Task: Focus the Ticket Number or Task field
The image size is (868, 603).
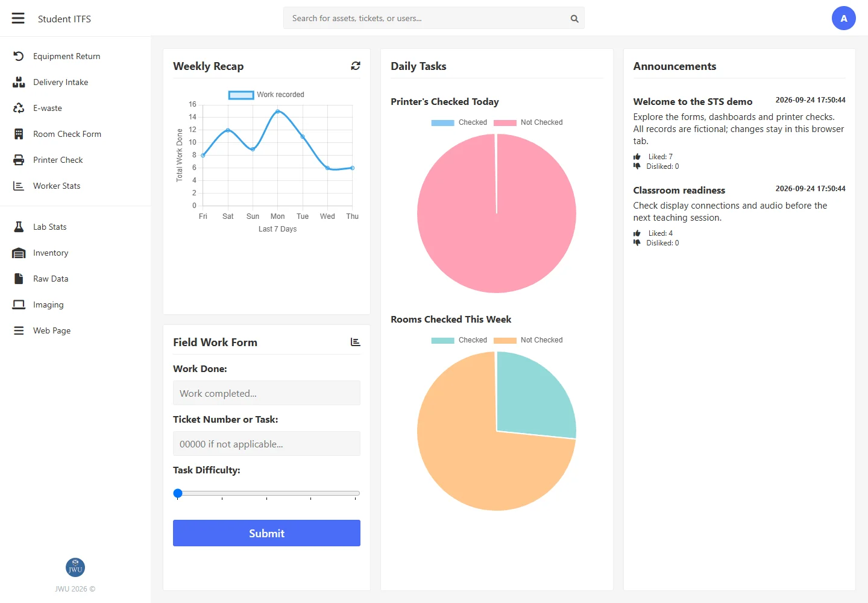Action: pyautogui.click(x=266, y=443)
